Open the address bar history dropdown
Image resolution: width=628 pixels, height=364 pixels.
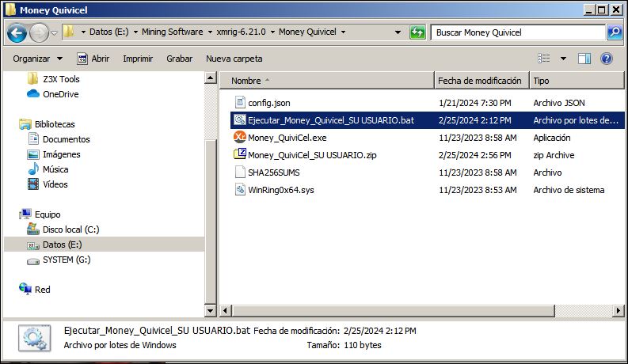pos(398,32)
